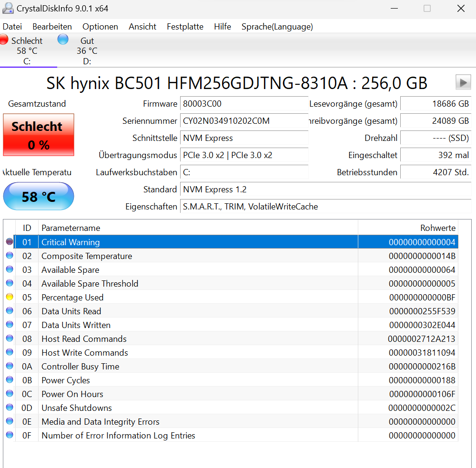Click the blue status icon for drive D:
Viewport: 476px width, 468px height.
click(63, 40)
